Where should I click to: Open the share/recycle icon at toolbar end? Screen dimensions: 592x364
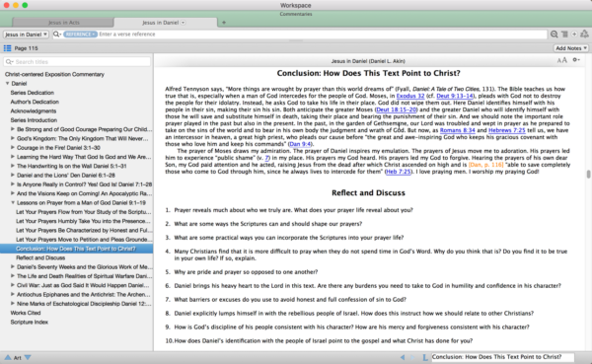tap(584, 34)
